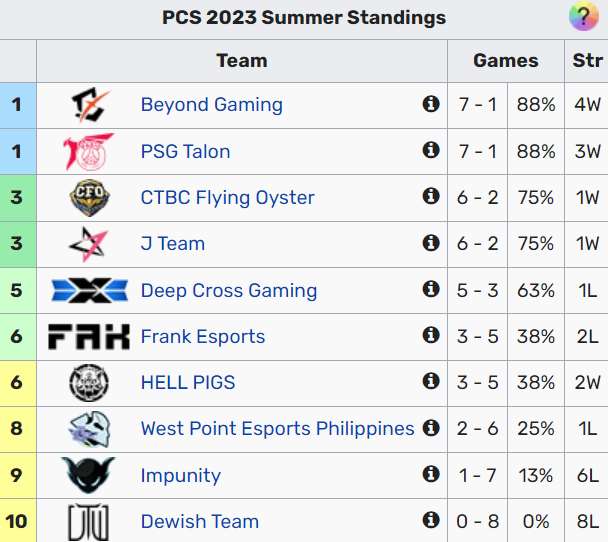Follow the CTBC Flying Oyster link
608x542 pixels.
click(x=227, y=198)
